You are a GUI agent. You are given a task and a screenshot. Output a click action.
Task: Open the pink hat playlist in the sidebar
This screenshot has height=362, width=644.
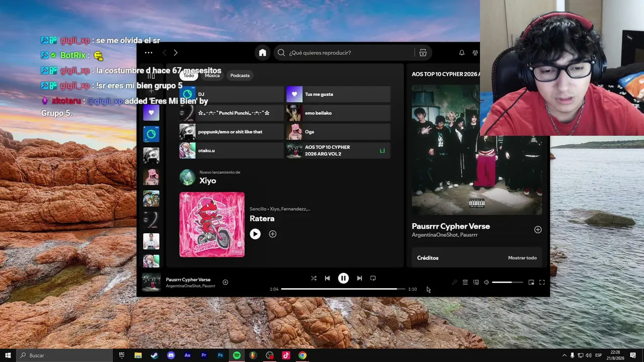[151, 177]
